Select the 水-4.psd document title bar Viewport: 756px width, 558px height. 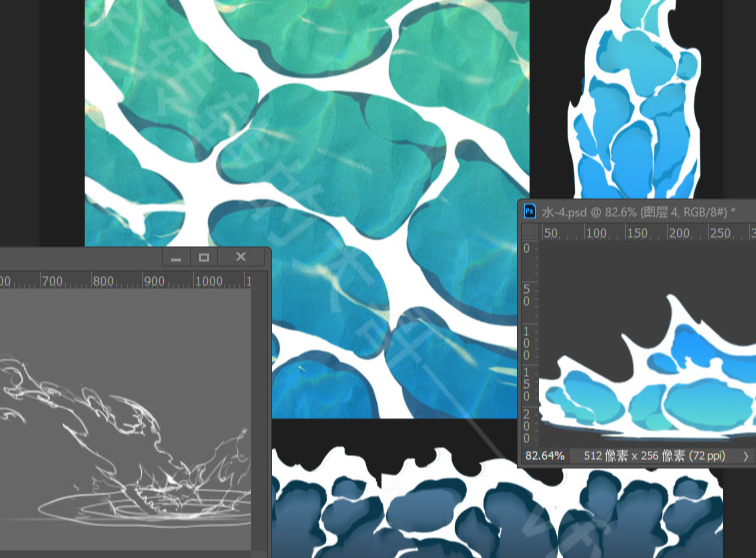[640, 212]
